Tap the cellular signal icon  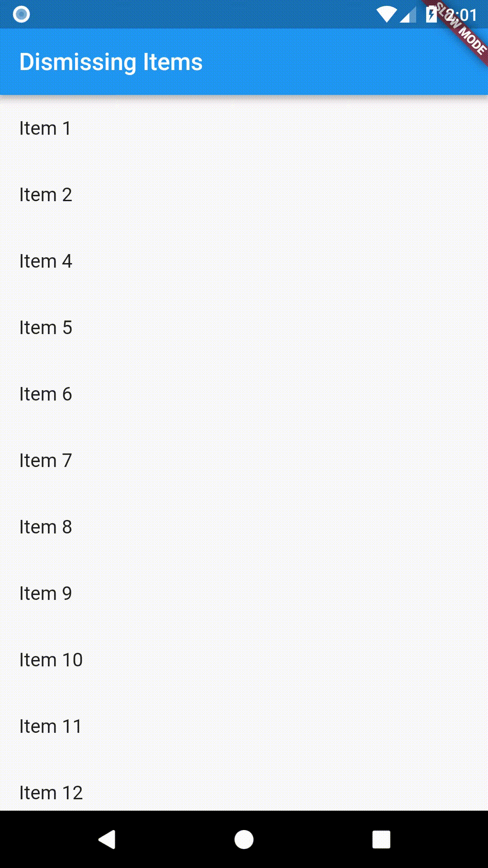pos(408,15)
